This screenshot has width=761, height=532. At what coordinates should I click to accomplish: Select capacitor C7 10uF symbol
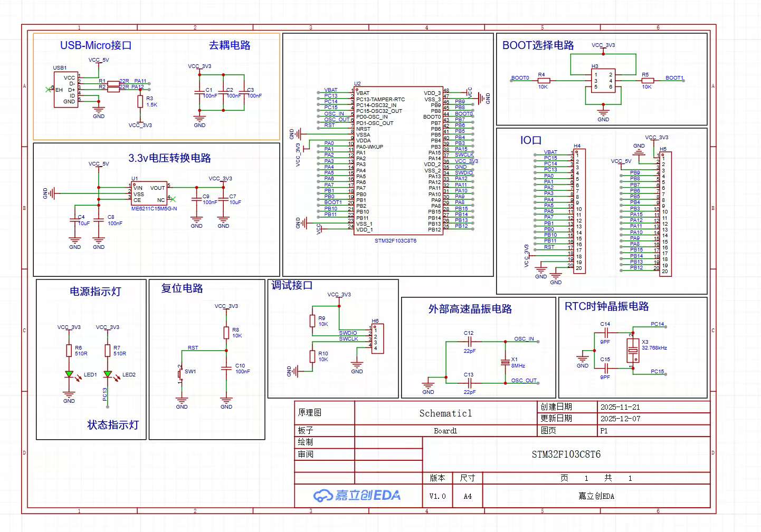tap(223, 199)
